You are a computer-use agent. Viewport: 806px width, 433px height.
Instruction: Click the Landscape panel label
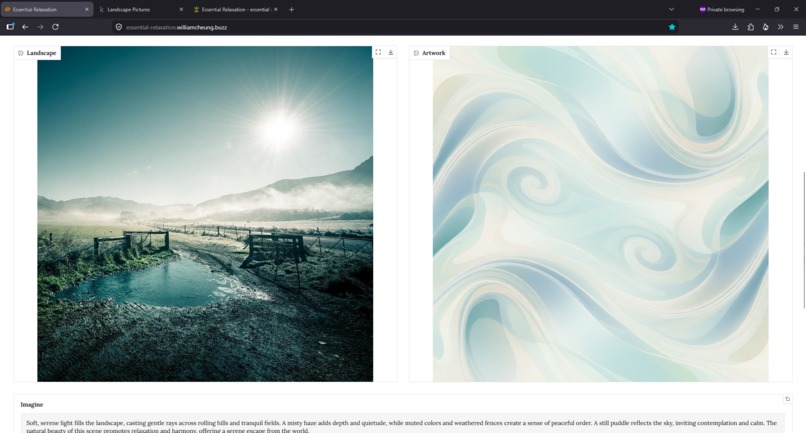[38, 53]
